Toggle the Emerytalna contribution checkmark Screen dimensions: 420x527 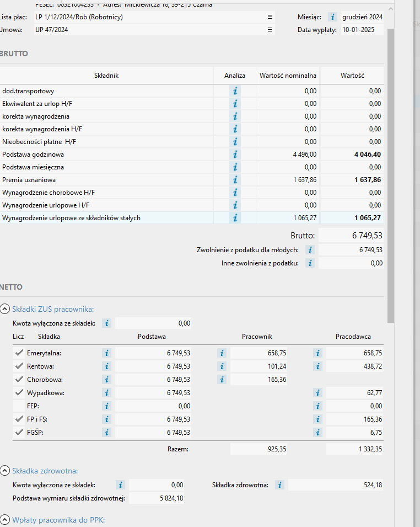19,353
